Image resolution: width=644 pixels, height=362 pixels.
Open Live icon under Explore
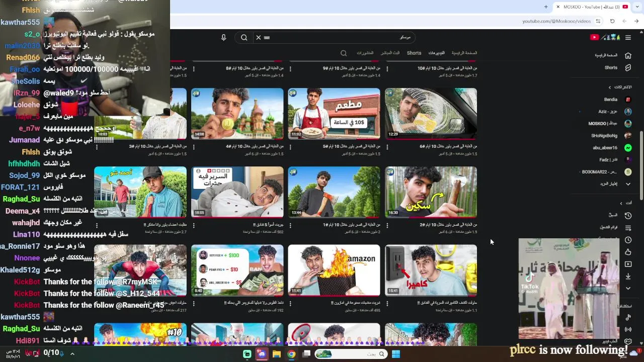pyautogui.click(x=628, y=329)
